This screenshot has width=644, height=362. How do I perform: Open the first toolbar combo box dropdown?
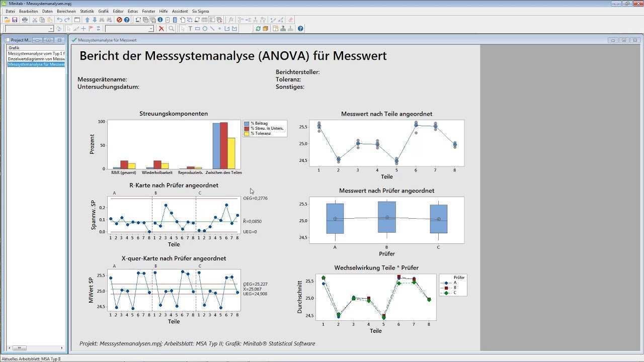(51, 29)
